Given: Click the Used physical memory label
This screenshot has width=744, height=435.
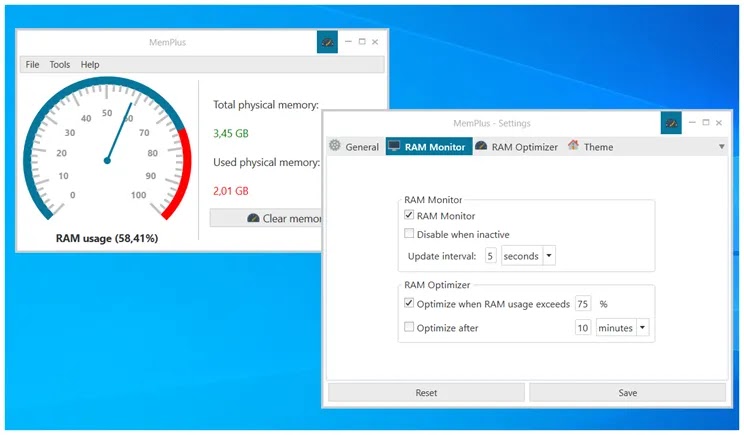Looking at the screenshot, I should 266,162.
